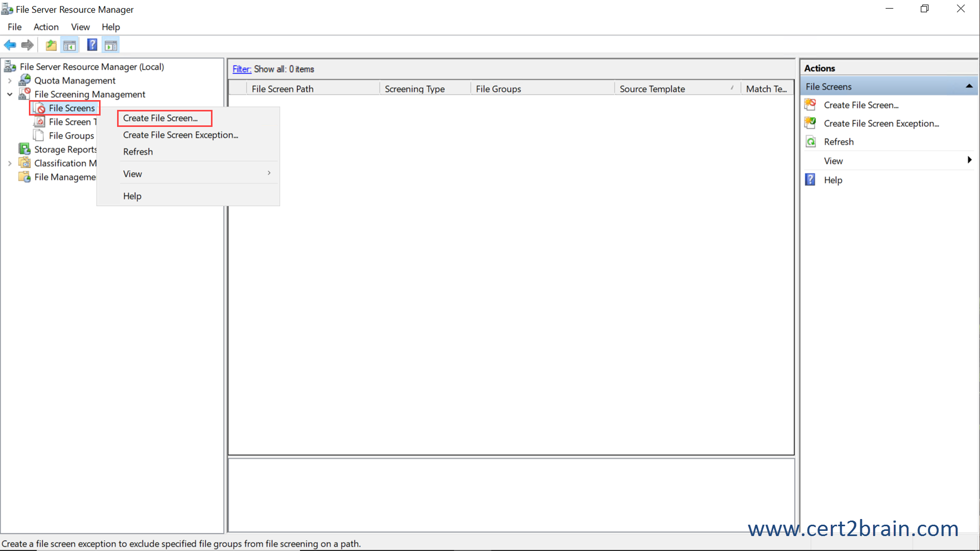
Task: Choose Create File Screen Exception from context menu
Action: coord(181,135)
